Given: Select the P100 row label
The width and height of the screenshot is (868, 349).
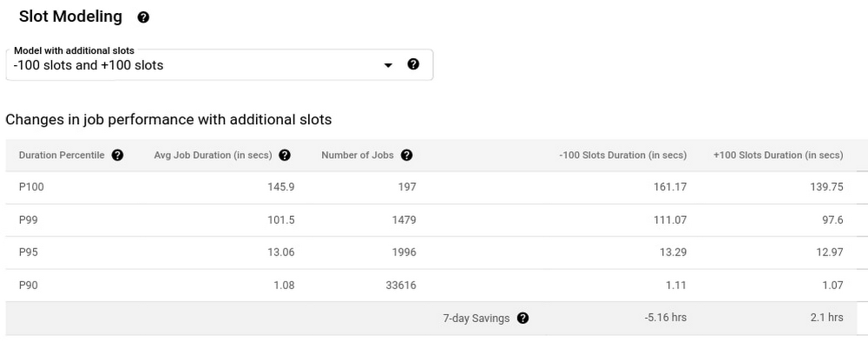Looking at the screenshot, I should 30,187.
